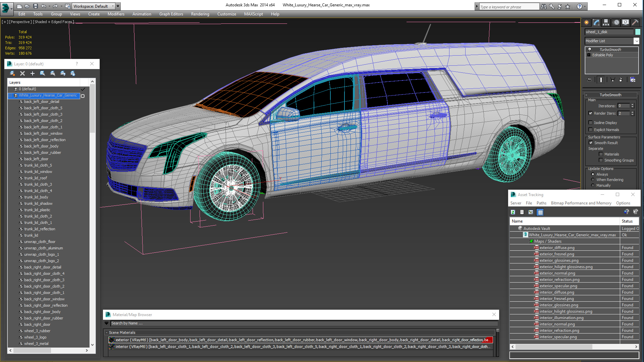Select the Manually update option
644x362 pixels.
click(x=593, y=185)
